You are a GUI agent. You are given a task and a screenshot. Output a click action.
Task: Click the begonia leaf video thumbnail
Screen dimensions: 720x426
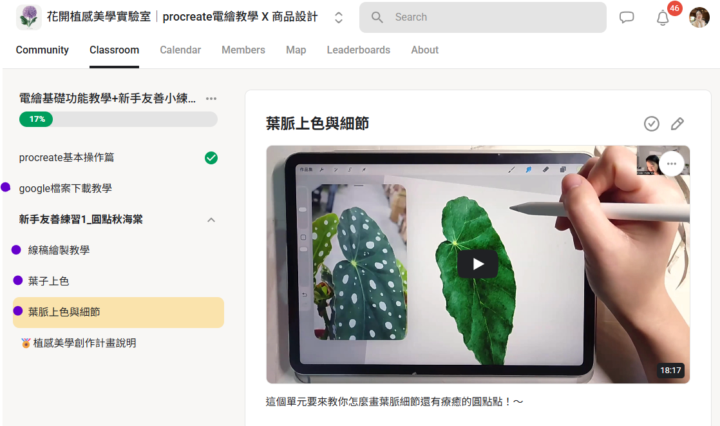(x=478, y=264)
